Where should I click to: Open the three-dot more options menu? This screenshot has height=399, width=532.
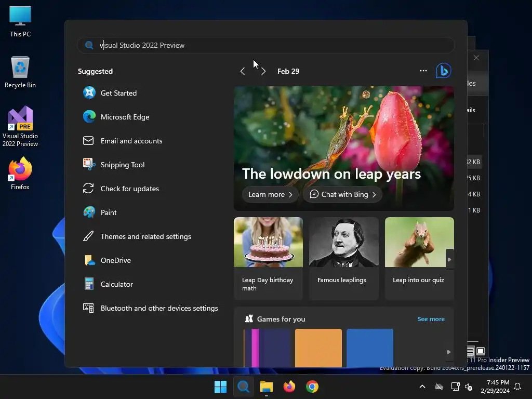tap(423, 71)
